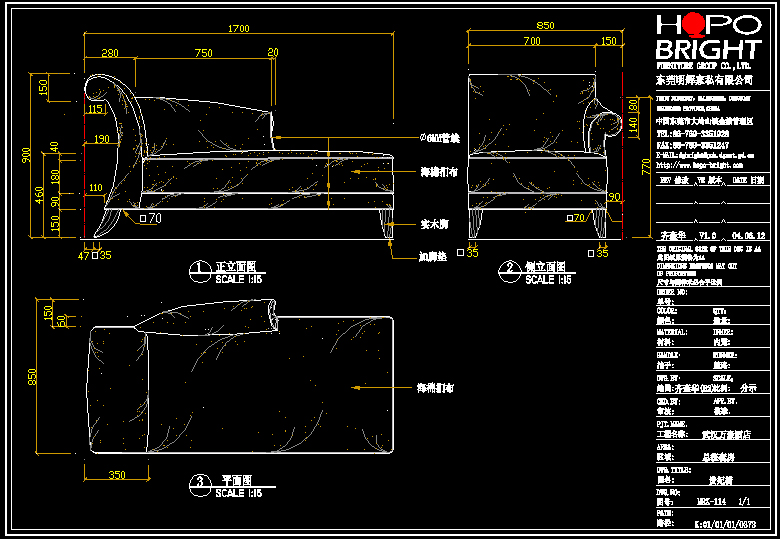Click the 110 dimension text

96,187
